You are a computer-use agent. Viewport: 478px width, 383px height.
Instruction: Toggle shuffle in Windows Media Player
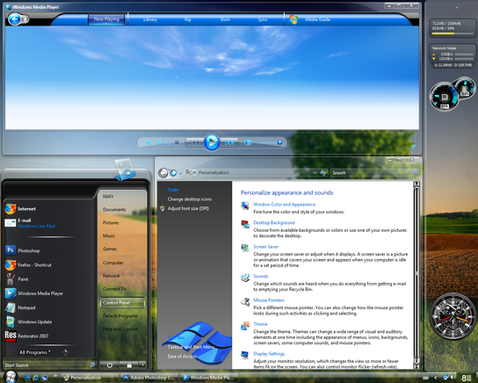(x=149, y=143)
